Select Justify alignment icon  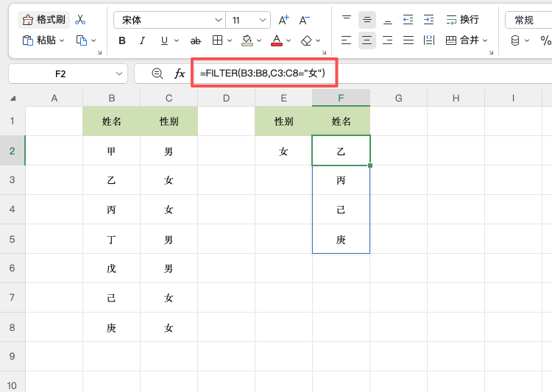(408, 40)
